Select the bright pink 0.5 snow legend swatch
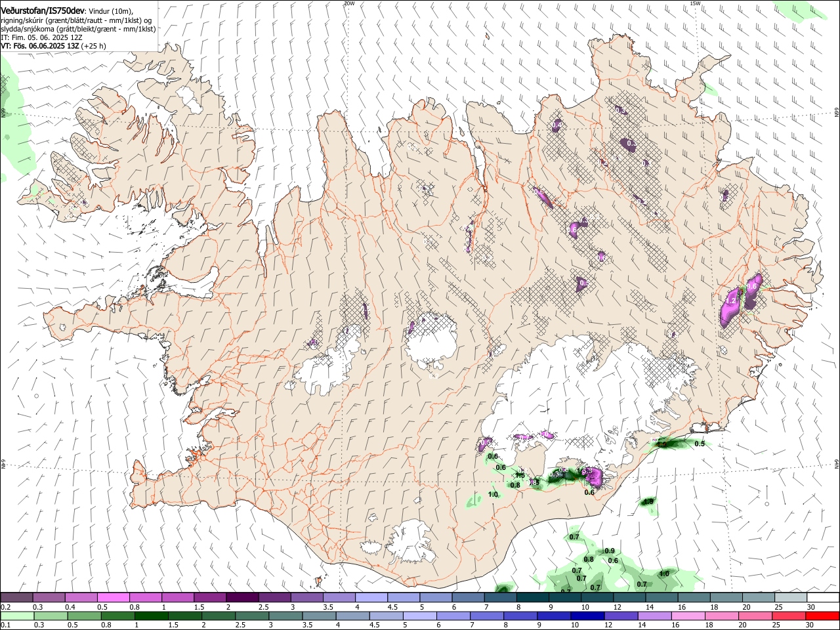The image size is (840, 630). pos(113,597)
